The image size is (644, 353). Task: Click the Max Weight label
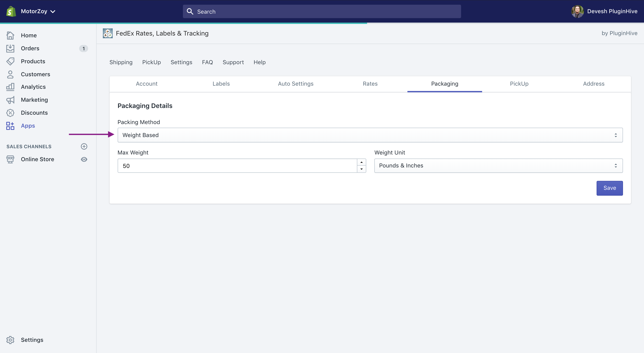(133, 152)
